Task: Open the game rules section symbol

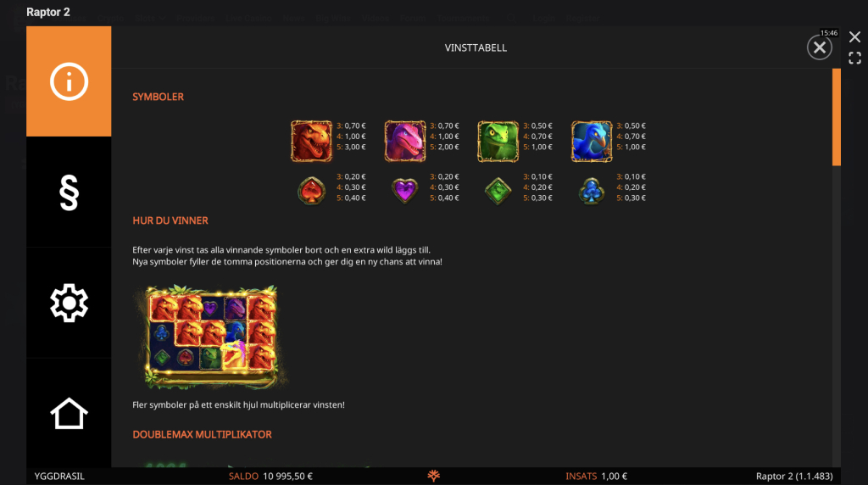Action: click(x=69, y=192)
